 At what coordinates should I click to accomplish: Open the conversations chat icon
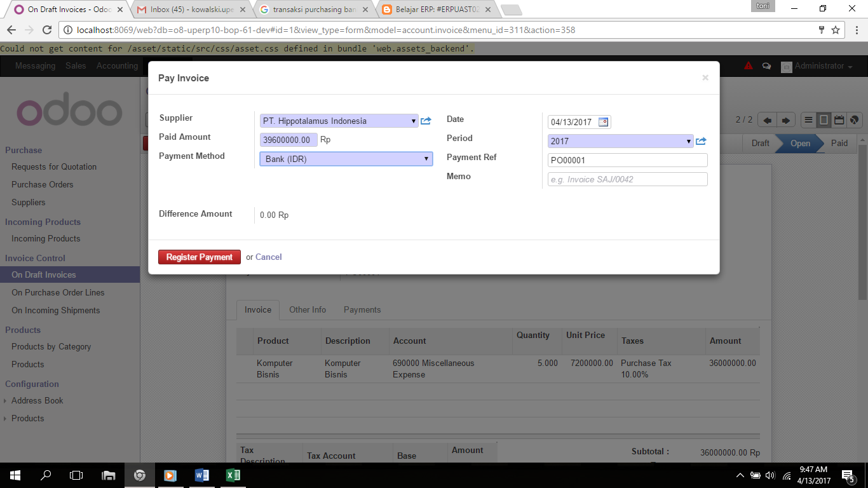point(766,65)
